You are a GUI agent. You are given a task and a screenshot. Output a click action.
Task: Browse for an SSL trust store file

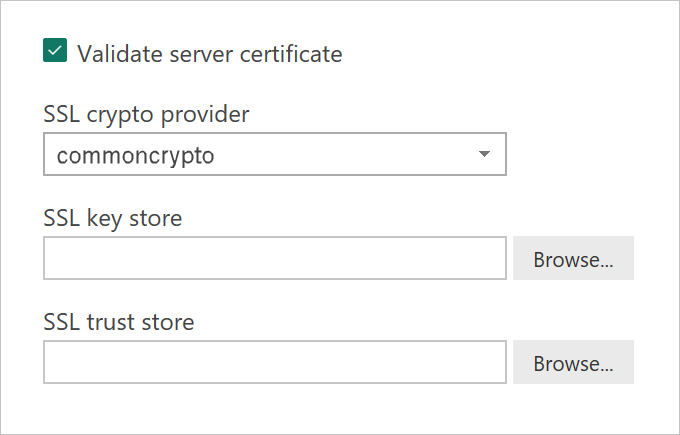(x=573, y=363)
